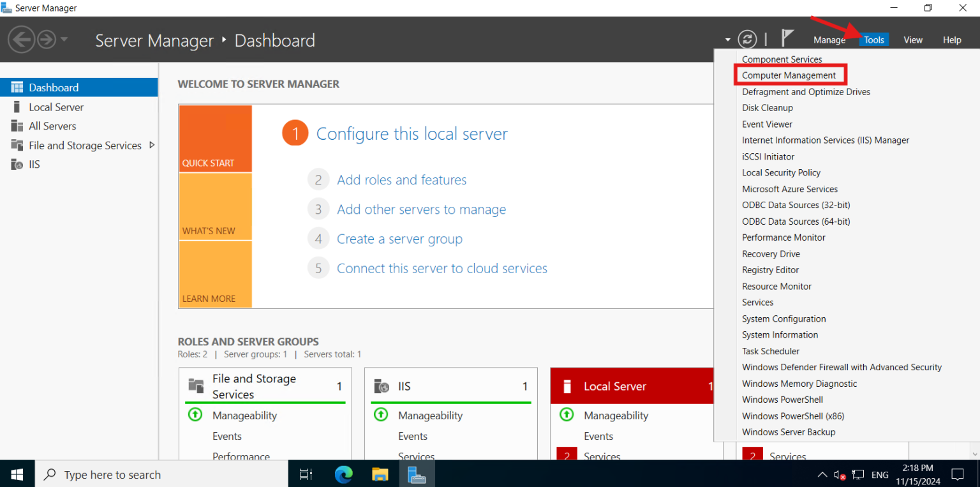Select Dashboard in the left sidebar
Viewport: 980px width, 487px height.
pyautogui.click(x=54, y=87)
